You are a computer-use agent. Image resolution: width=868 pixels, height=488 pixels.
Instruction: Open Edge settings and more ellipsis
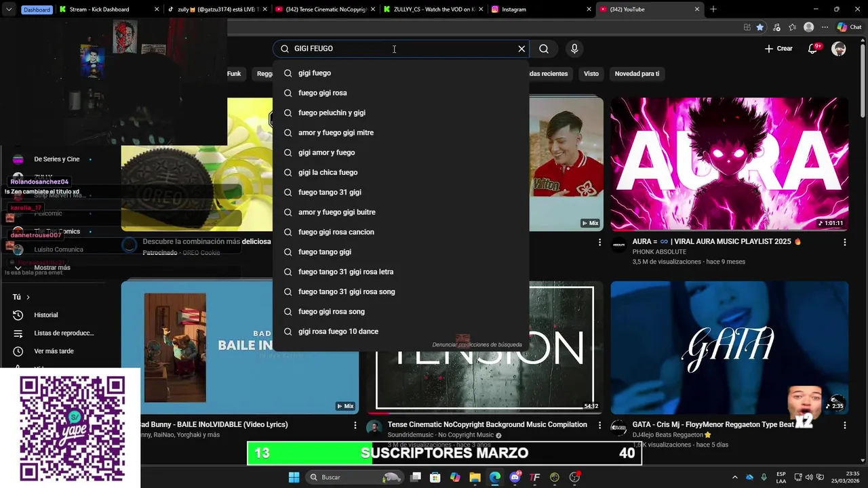[x=825, y=27]
